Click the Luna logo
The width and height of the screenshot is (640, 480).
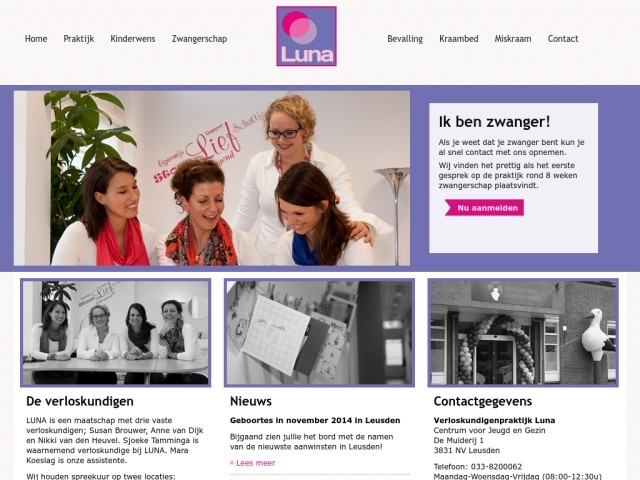[307, 36]
